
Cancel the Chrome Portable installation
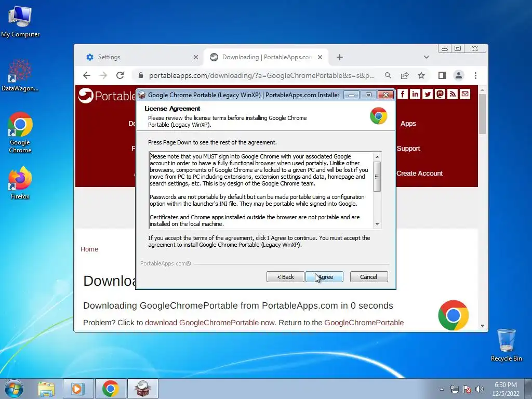coord(368,276)
